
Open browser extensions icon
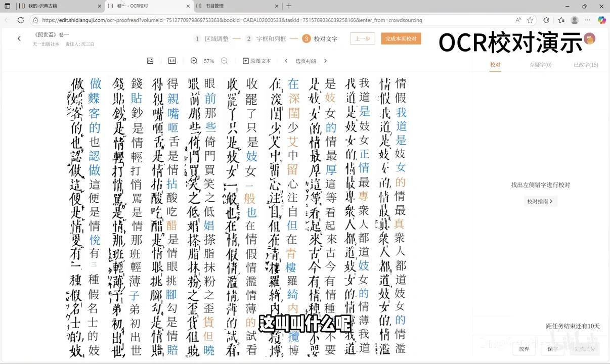(546, 20)
